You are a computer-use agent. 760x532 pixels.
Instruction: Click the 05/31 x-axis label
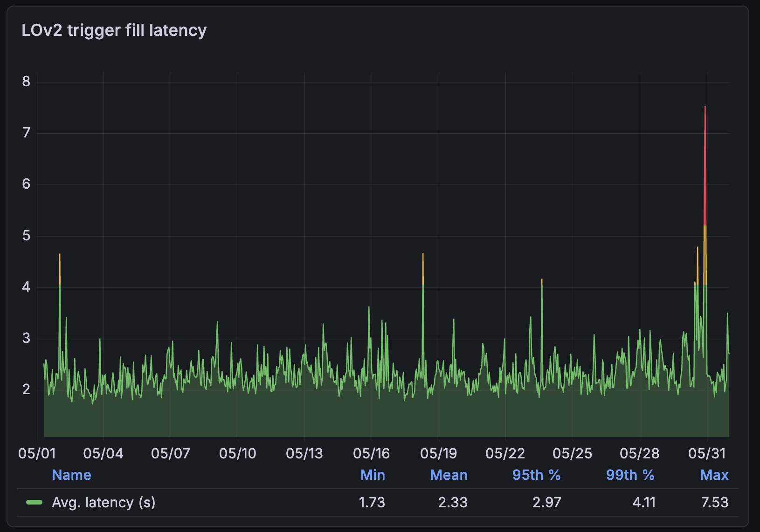(x=707, y=453)
